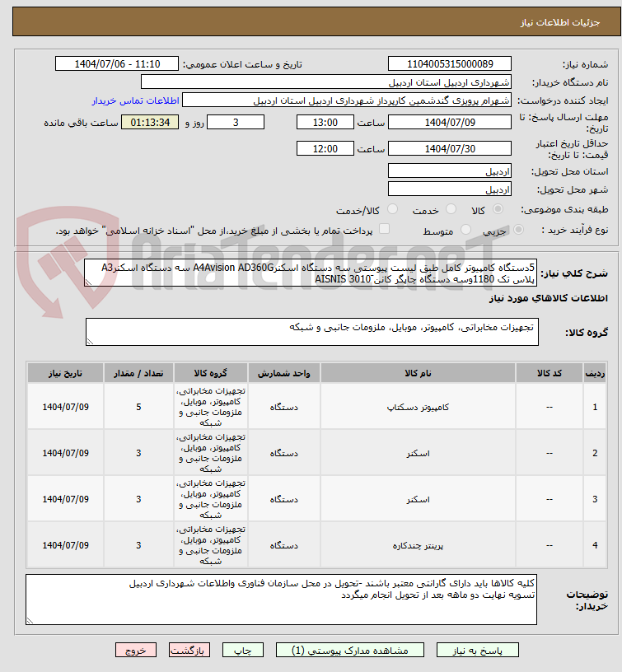Select the کالا/خدمت radio button
The height and width of the screenshot is (672, 622).
click(392, 209)
